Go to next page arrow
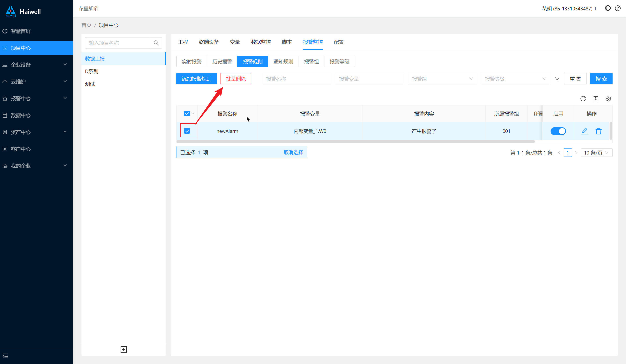Image resolution: width=626 pixels, height=364 pixels. (576, 153)
